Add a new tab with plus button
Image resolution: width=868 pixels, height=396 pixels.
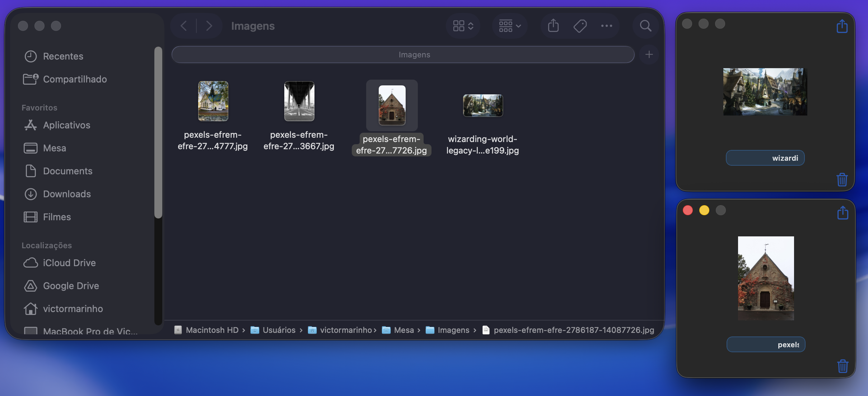tap(649, 55)
